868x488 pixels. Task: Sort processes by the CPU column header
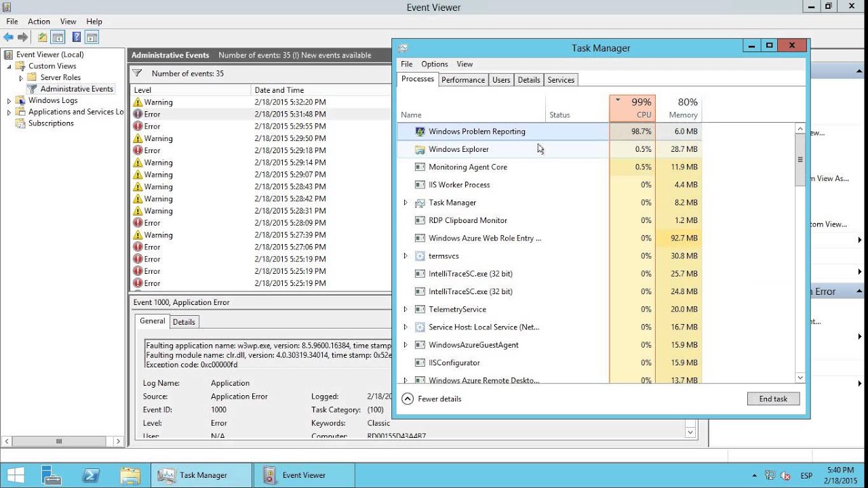(x=633, y=108)
